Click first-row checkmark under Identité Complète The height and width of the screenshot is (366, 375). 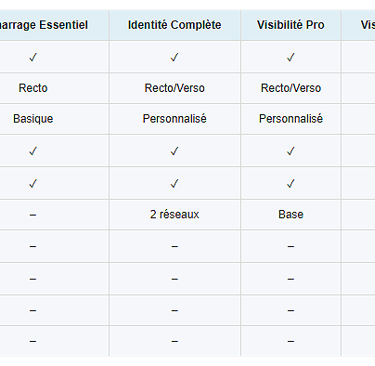[174, 57]
